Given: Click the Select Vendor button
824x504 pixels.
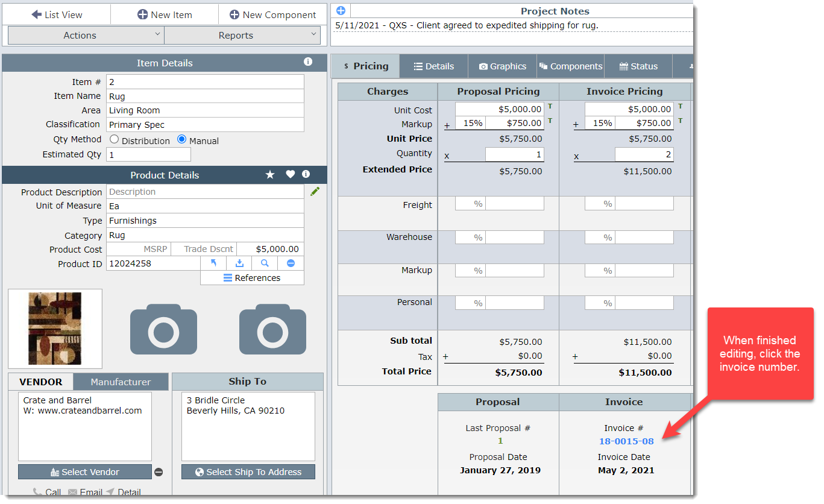Looking at the screenshot, I should point(85,472).
